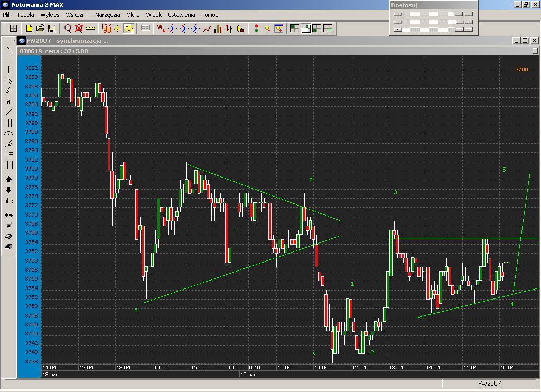541x392 pixels.
Task: Select fourth window layout icon
Action: tap(328, 29)
